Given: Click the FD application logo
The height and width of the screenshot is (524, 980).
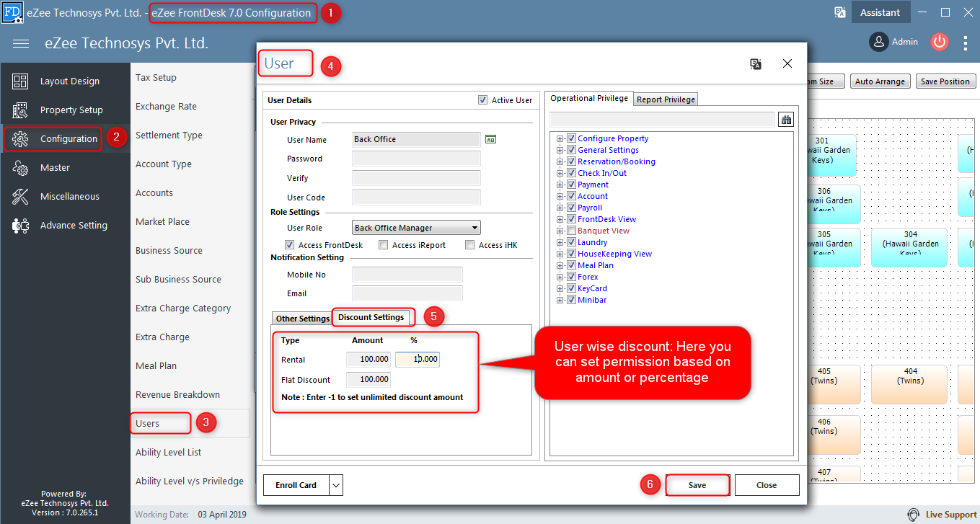Looking at the screenshot, I should (12, 12).
